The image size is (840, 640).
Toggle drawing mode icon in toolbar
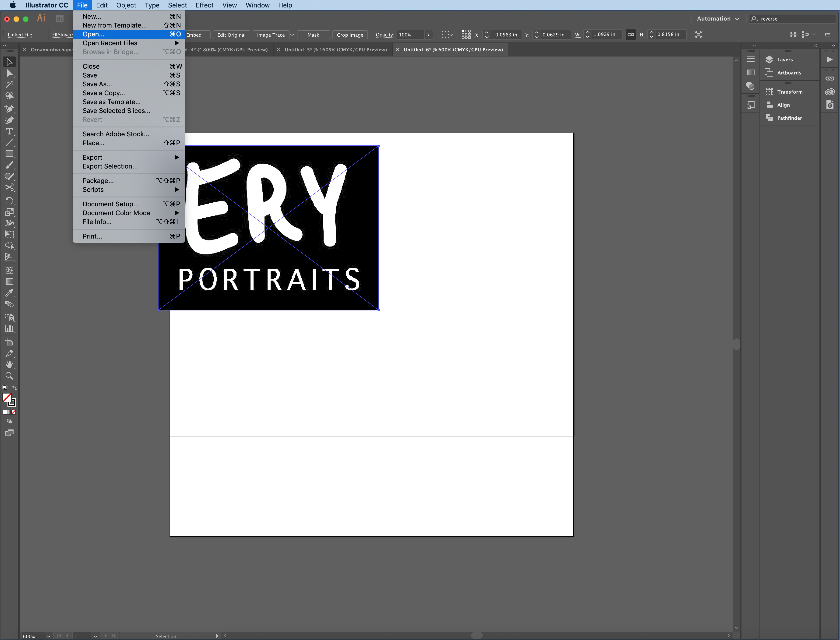pyautogui.click(x=9, y=421)
